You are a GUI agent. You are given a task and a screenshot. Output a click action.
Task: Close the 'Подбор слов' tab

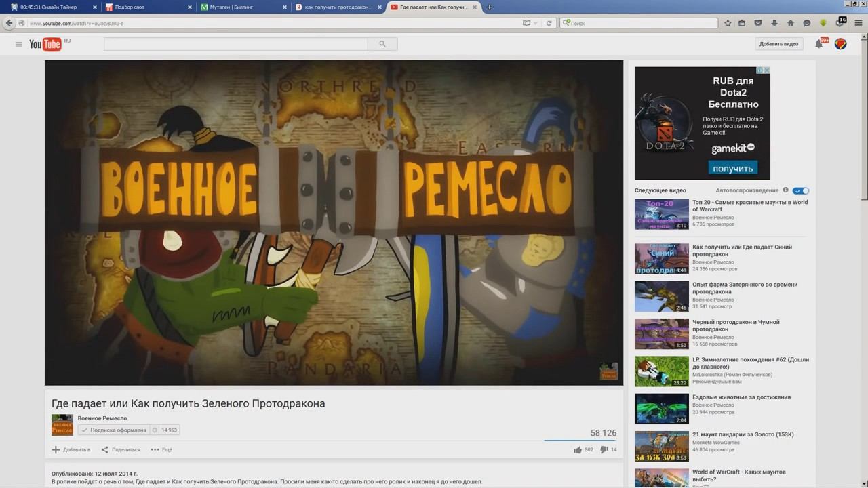[x=189, y=7]
